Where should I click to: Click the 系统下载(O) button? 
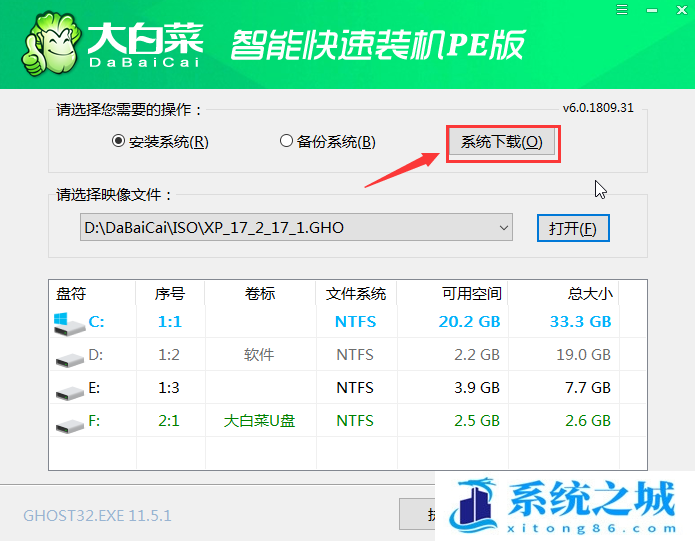[502, 142]
